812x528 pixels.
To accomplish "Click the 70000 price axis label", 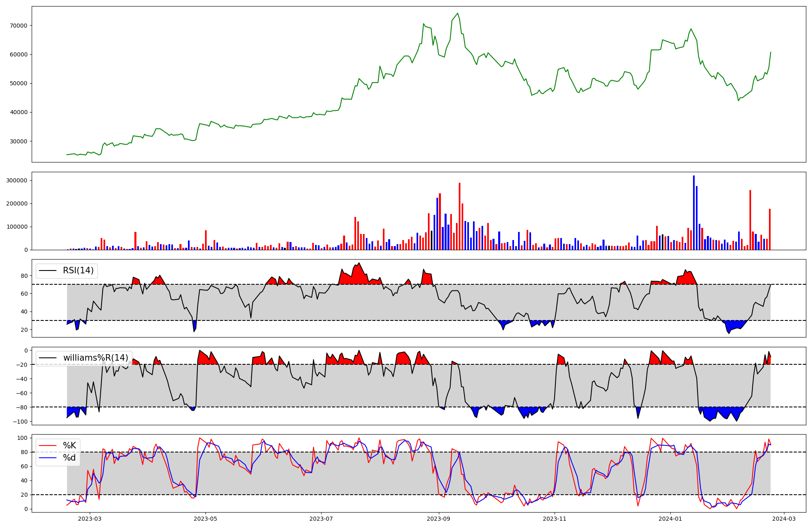I will click(19, 26).
